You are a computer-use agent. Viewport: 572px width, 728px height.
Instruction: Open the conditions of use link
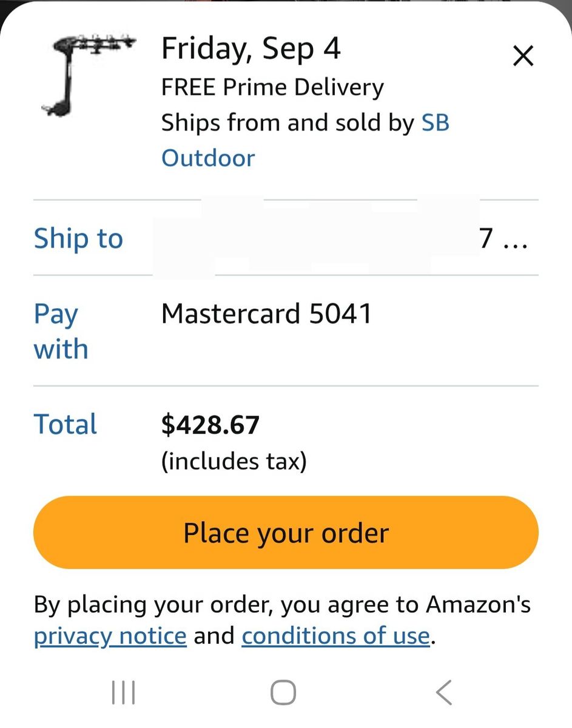[x=335, y=636]
